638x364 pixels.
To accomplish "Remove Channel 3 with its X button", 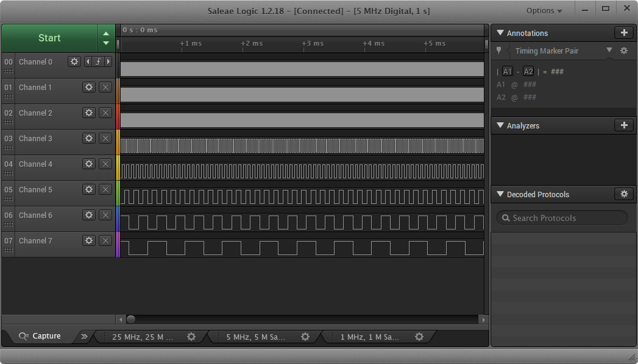I will [105, 138].
